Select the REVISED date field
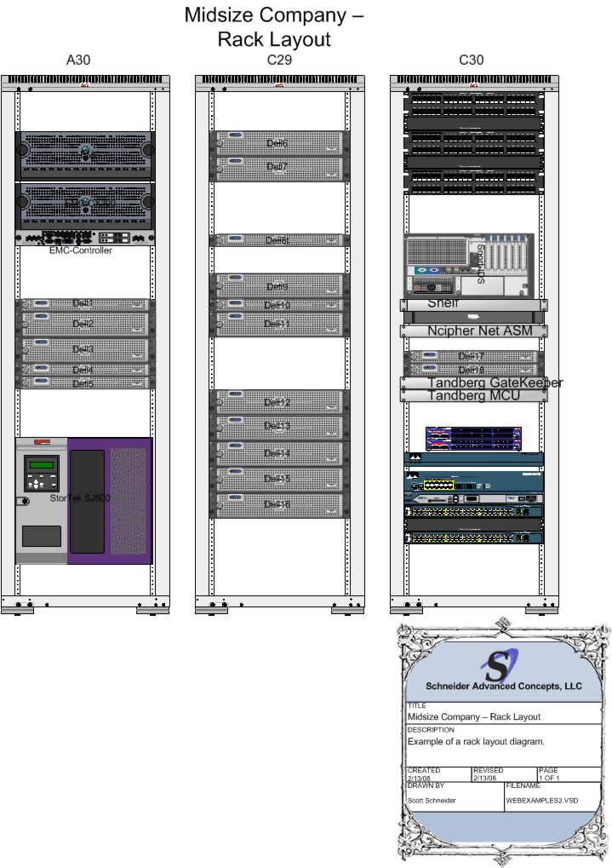The image size is (612, 868). click(x=484, y=778)
